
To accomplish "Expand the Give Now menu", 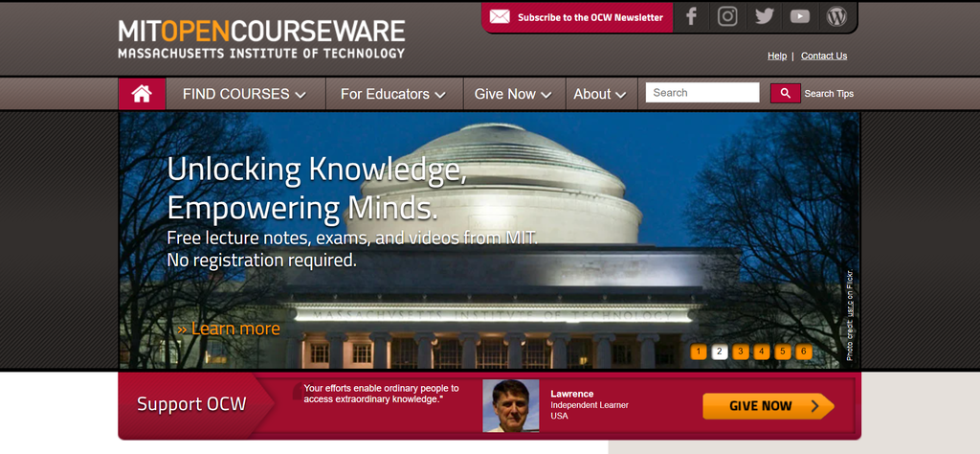I will [x=513, y=94].
